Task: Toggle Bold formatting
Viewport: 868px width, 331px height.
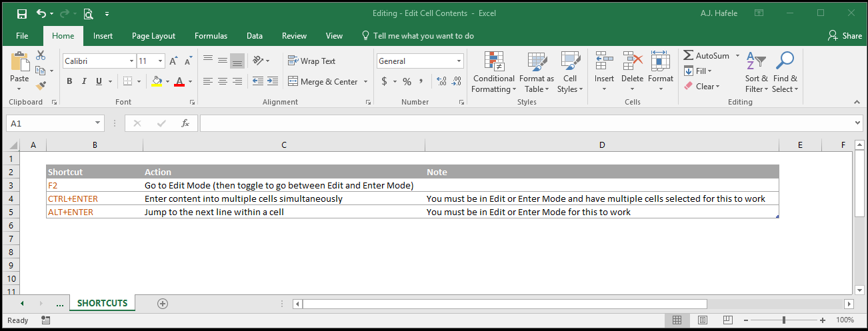Action: coord(69,81)
